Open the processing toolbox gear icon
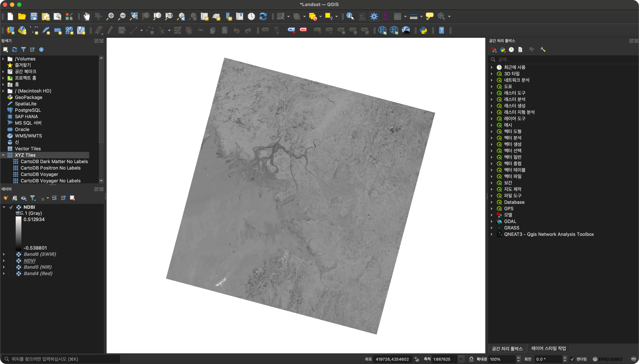The height and width of the screenshot is (364, 639). point(374,16)
